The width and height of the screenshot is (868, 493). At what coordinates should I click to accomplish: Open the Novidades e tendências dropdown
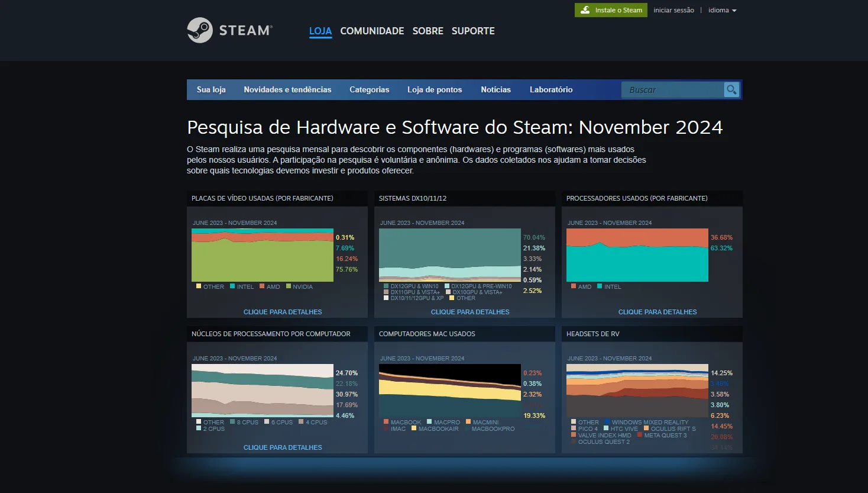click(287, 89)
